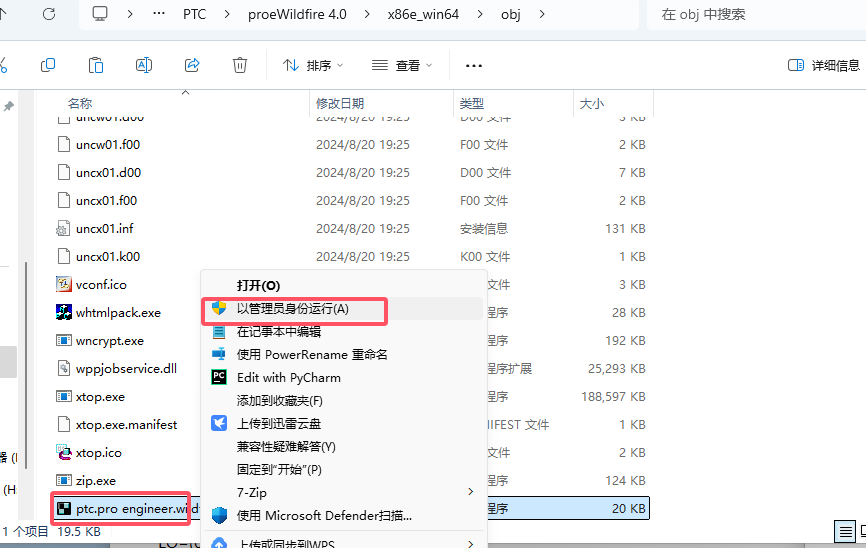Click the Share toolbar icon
Viewport: 866px width, 548px height.
pos(192,65)
